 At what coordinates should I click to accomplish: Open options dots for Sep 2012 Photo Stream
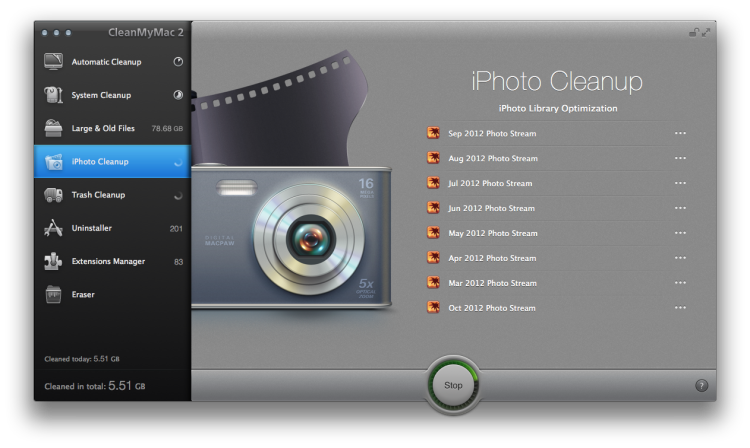click(680, 133)
